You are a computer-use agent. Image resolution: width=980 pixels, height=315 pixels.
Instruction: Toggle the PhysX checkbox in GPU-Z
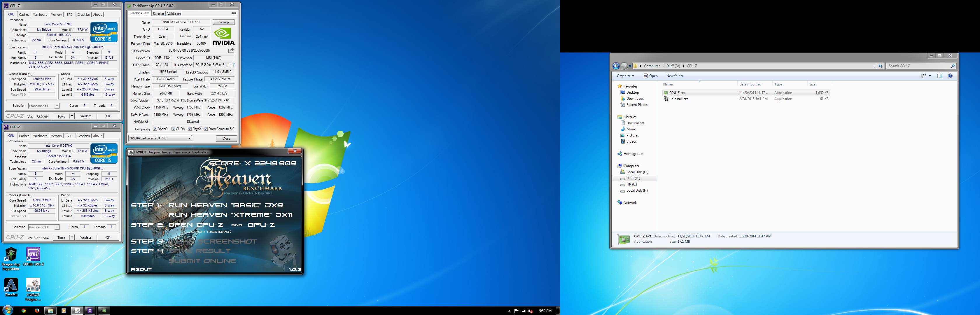190,129
